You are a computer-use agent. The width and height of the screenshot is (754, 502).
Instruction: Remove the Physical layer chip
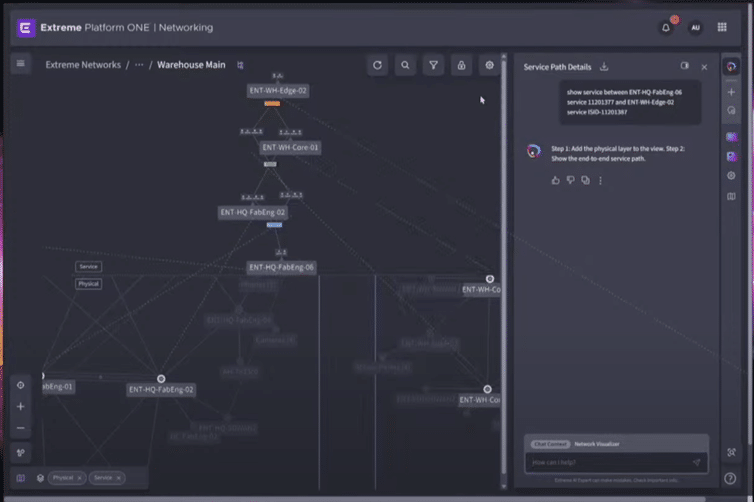click(x=79, y=478)
